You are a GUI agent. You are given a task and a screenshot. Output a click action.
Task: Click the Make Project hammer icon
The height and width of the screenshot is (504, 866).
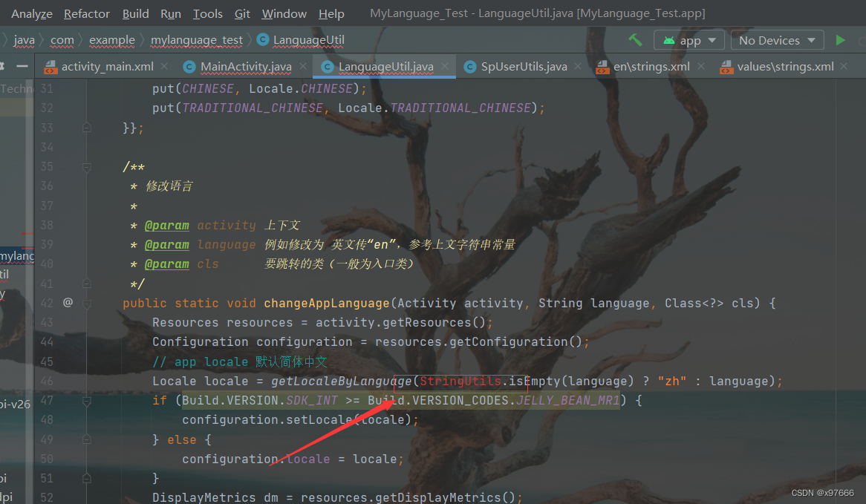pyautogui.click(x=635, y=40)
